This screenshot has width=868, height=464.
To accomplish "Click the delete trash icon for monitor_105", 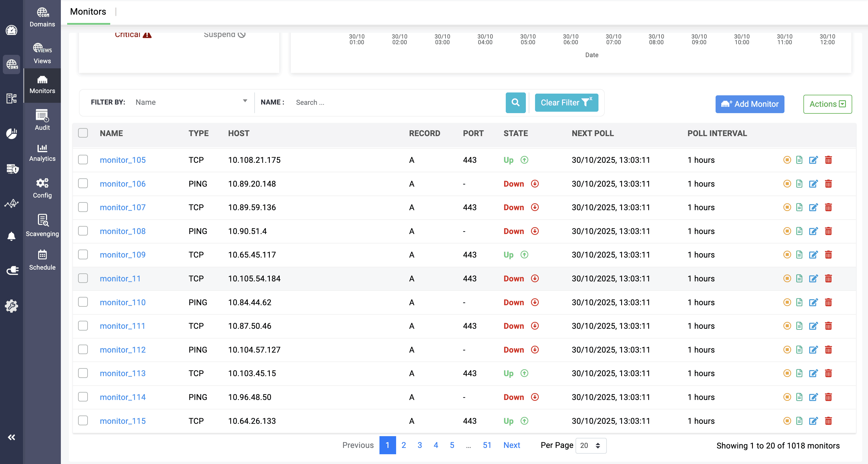I will click(x=828, y=160).
